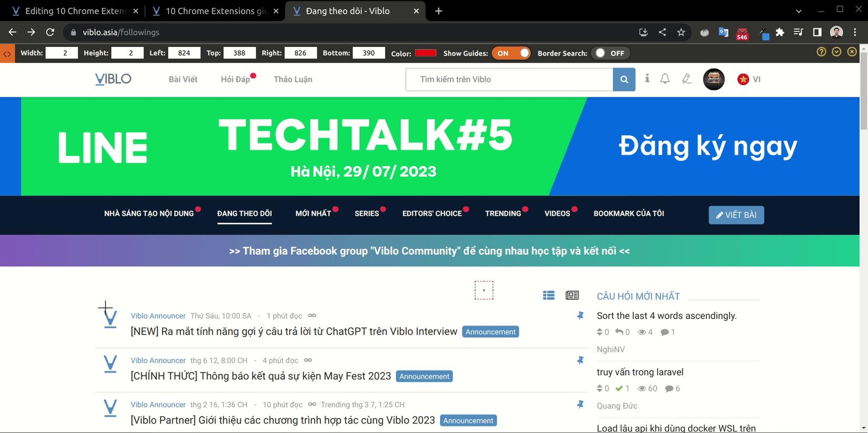
Task: Go to the Series tab
Action: [x=367, y=214]
